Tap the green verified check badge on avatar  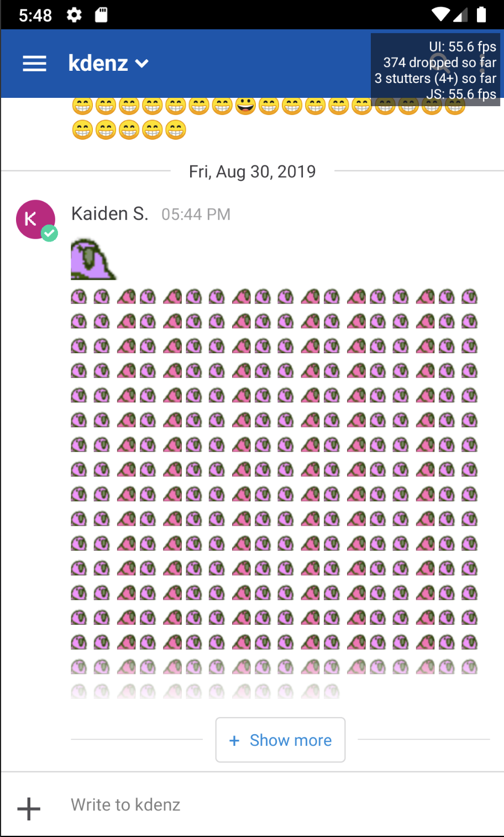click(49, 233)
